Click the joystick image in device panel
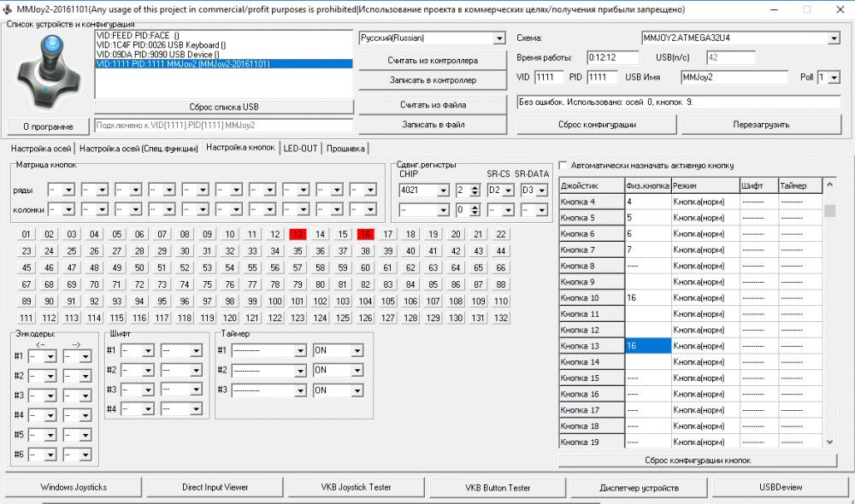Image resolution: width=855 pixels, height=504 pixels. (x=44, y=72)
